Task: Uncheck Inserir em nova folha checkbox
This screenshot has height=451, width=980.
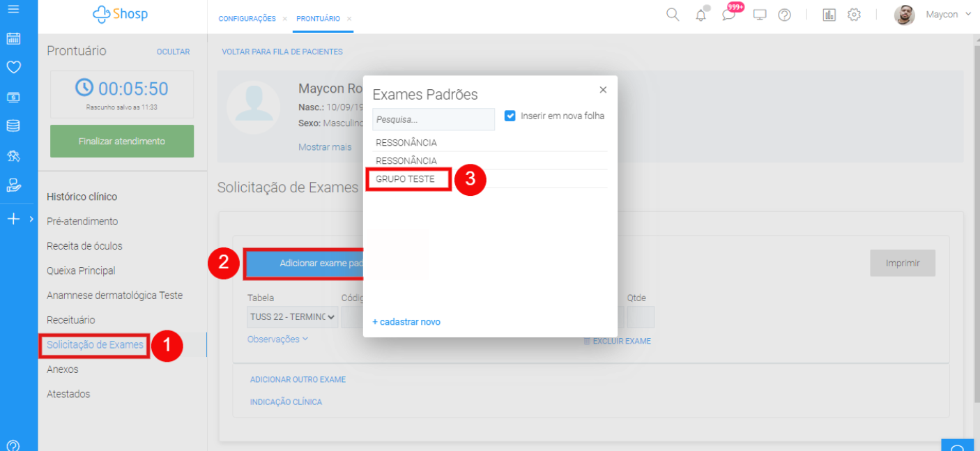Action: pyautogui.click(x=510, y=116)
